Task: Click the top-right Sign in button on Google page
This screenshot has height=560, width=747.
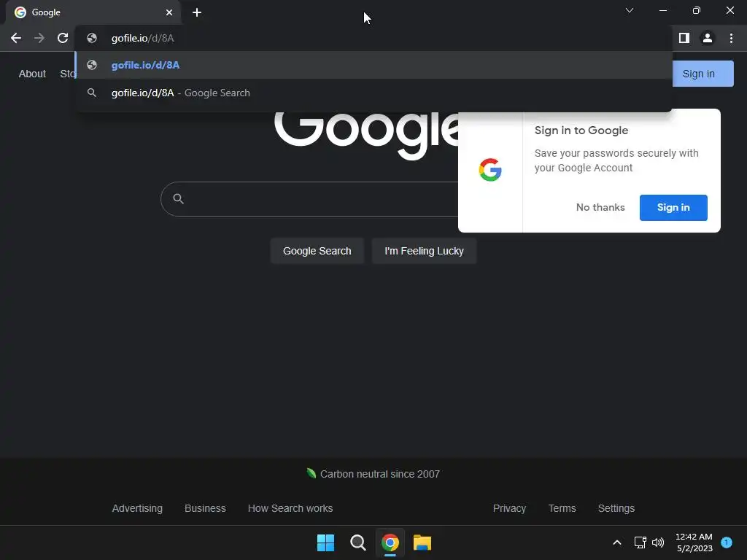Action: tap(703, 74)
